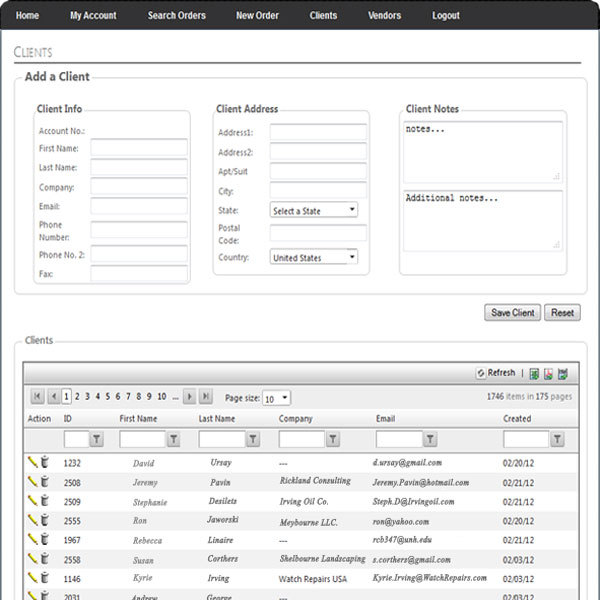Click the filter icon for Email column
This screenshot has width=600, height=600.
click(x=430, y=439)
